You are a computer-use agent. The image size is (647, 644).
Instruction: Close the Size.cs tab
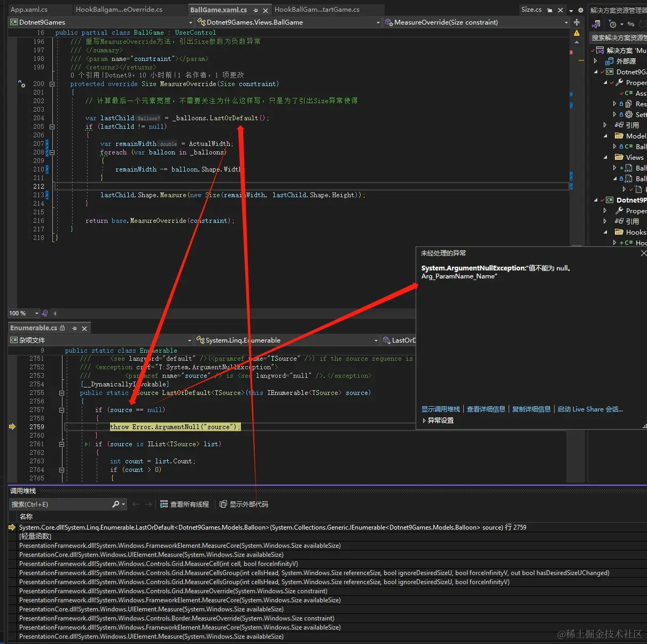[560, 10]
